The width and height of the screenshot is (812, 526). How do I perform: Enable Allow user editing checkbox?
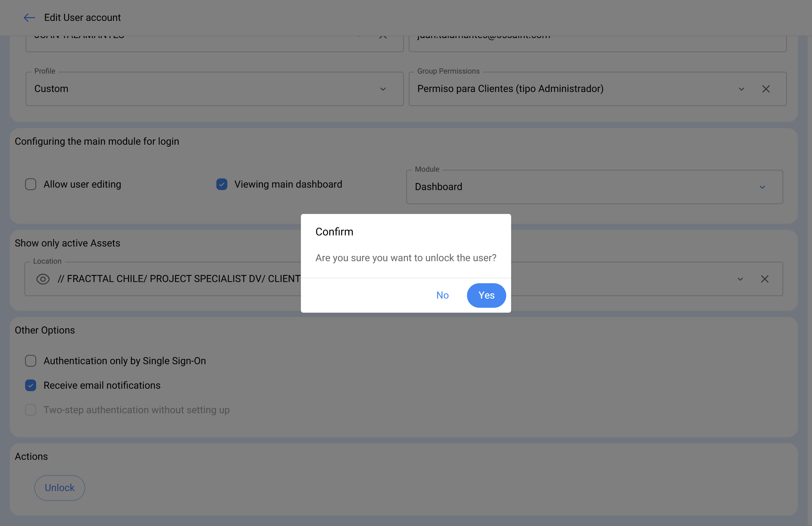(31, 184)
